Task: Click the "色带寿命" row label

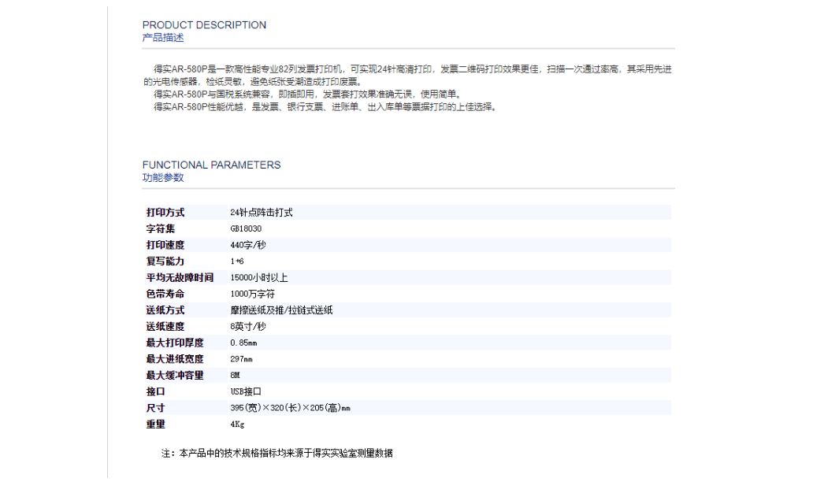Action: click(x=165, y=294)
